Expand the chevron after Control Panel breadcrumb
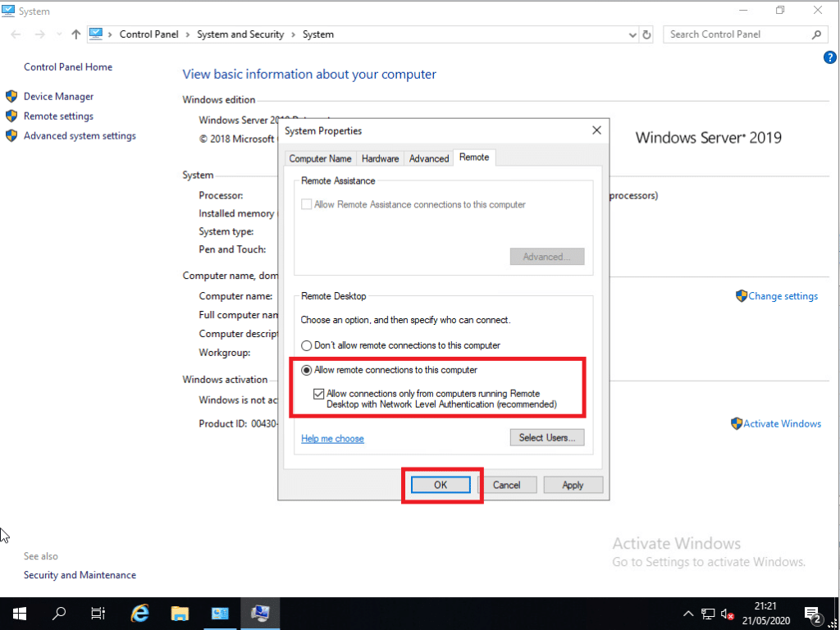Screen dimensions: 840x630 click(x=189, y=34)
